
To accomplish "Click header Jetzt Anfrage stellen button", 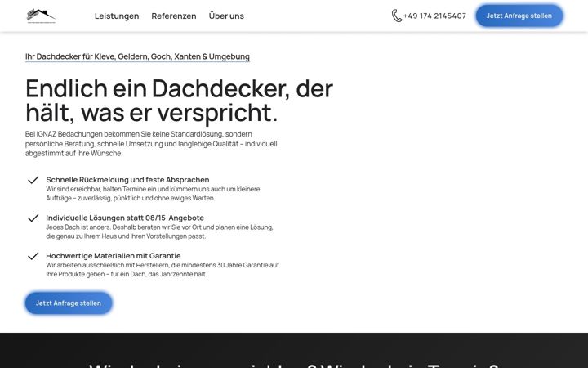I will pos(519,16).
